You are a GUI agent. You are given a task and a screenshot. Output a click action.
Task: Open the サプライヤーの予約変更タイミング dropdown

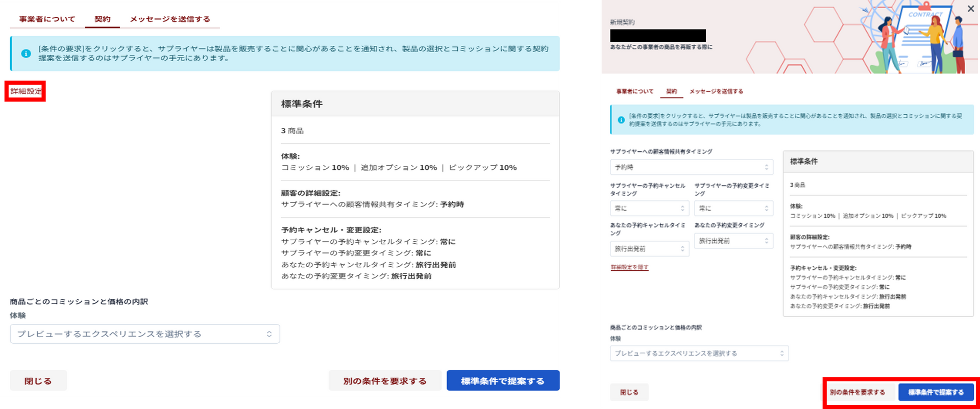[733, 208]
